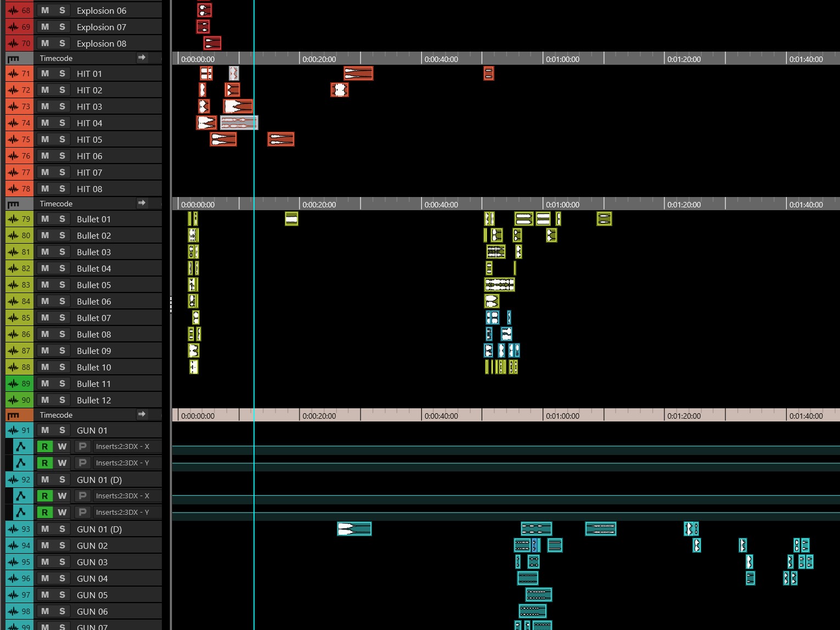Image resolution: width=840 pixels, height=630 pixels.
Task: Toggle Read automation on GUN 01 3DX - Y
Action: (44, 463)
